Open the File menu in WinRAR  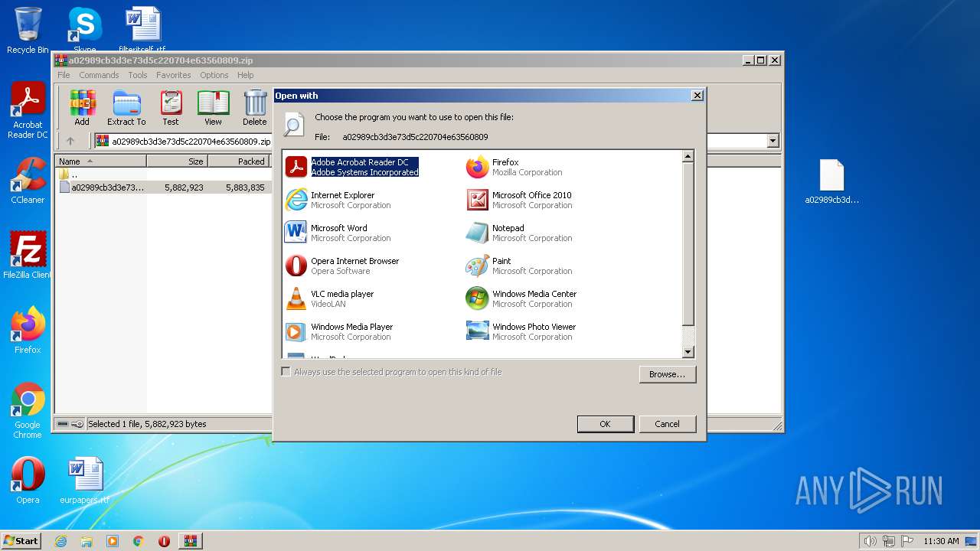point(64,75)
